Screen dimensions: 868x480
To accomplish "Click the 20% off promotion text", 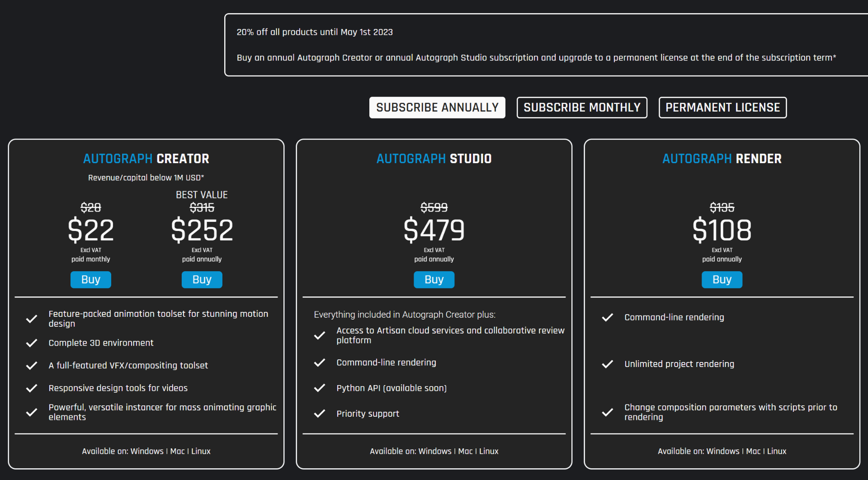I will [x=315, y=32].
